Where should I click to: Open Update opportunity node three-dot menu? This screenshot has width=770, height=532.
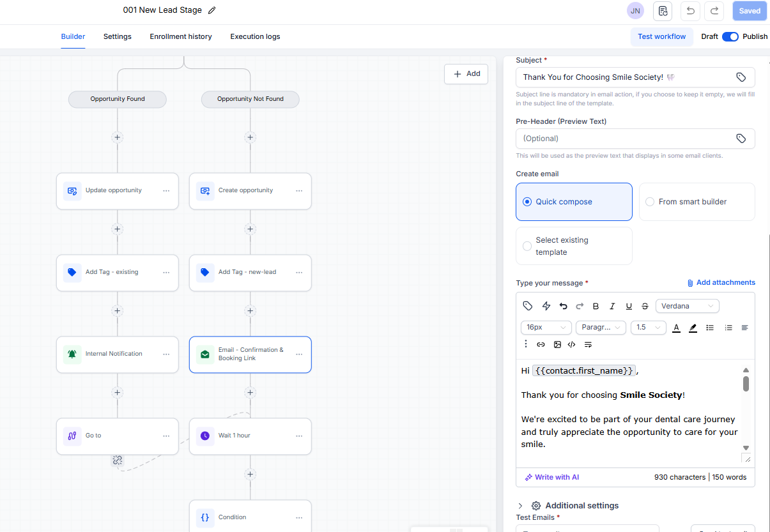166,191
